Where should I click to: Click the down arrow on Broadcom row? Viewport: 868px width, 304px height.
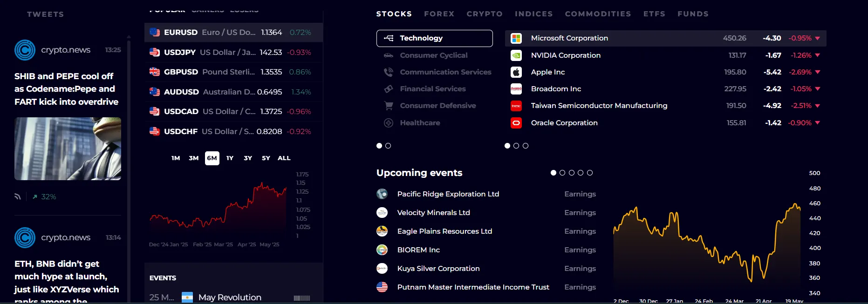[x=818, y=89]
